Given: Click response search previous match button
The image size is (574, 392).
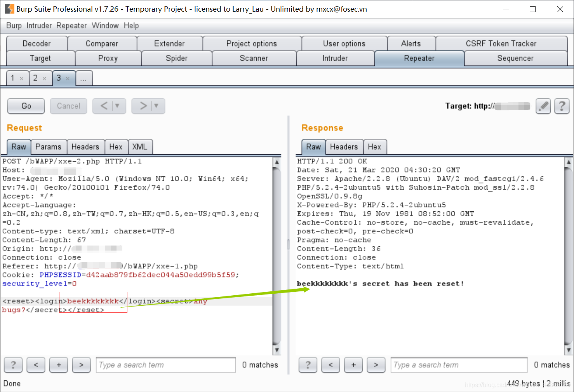Looking at the screenshot, I should (331, 365).
